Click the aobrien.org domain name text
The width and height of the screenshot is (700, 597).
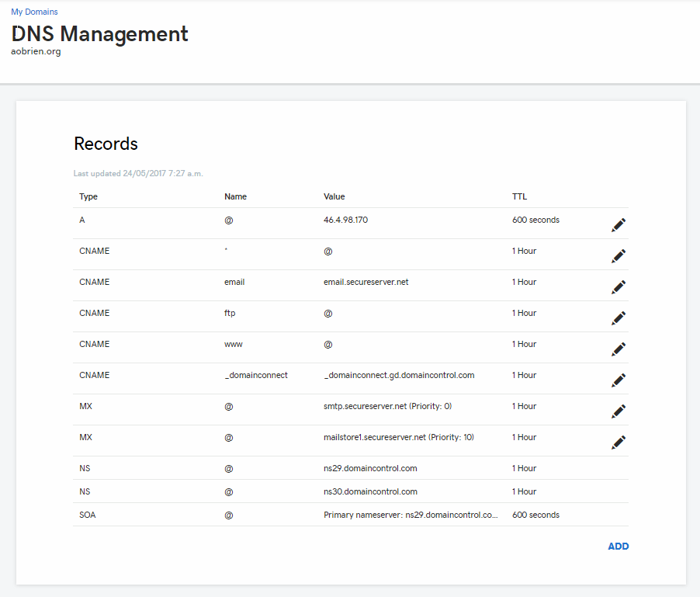[36, 51]
